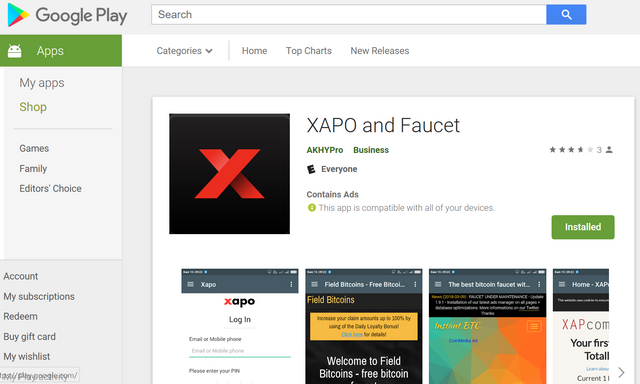
Task: Click the Redeem link
Action: click(x=20, y=316)
